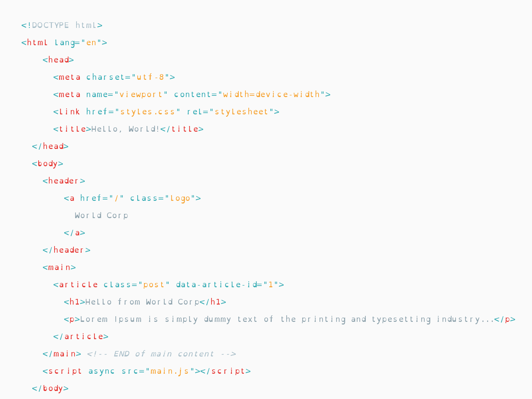The width and height of the screenshot is (532, 399).
Task: Click the World Corp link text
Action: (101, 216)
